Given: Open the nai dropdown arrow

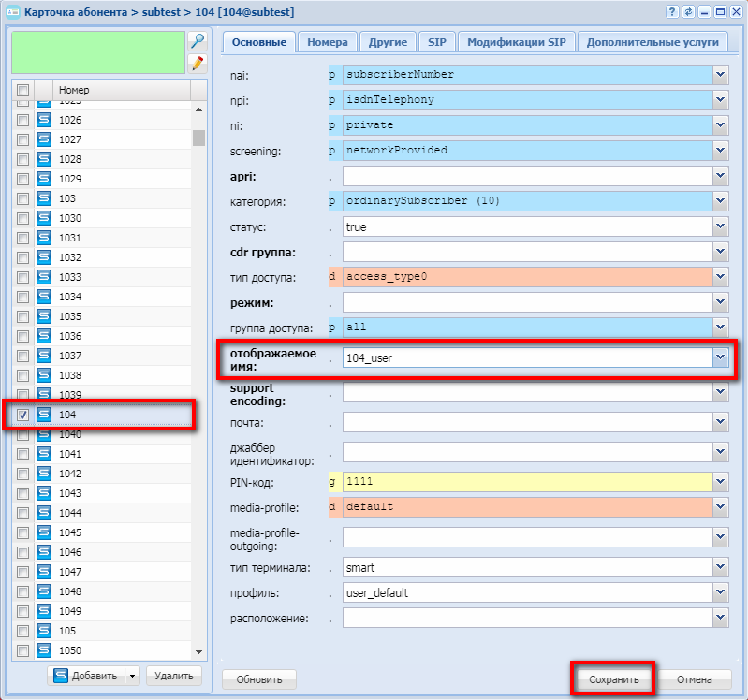Looking at the screenshot, I should click(x=720, y=74).
